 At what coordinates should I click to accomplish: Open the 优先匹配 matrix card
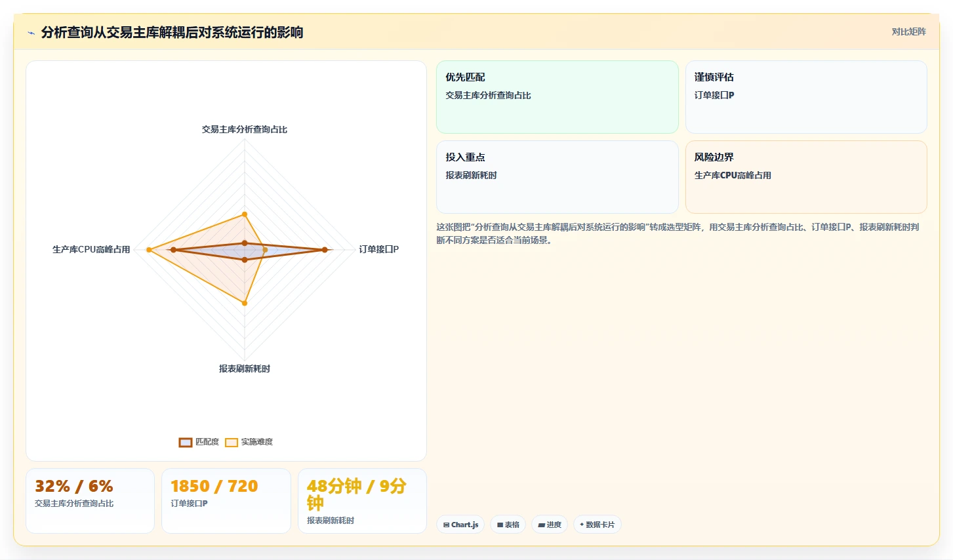(x=558, y=97)
